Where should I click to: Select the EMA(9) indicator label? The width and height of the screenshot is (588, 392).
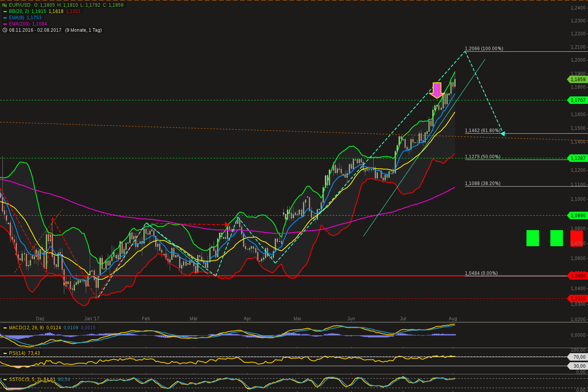(x=17, y=18)
